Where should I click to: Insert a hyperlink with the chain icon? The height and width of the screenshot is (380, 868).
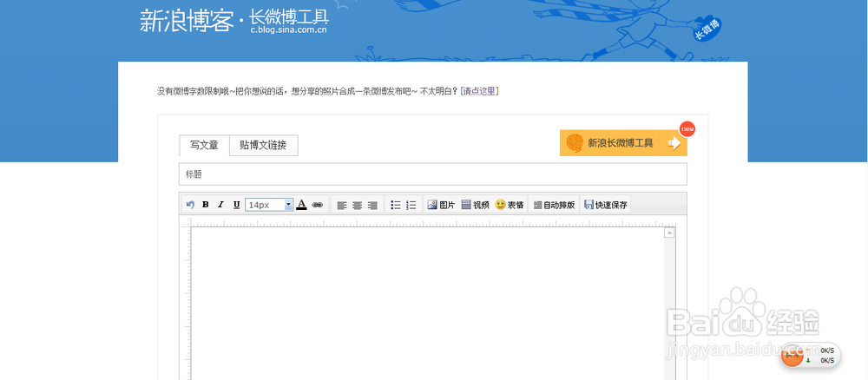(x=317, y=205)
